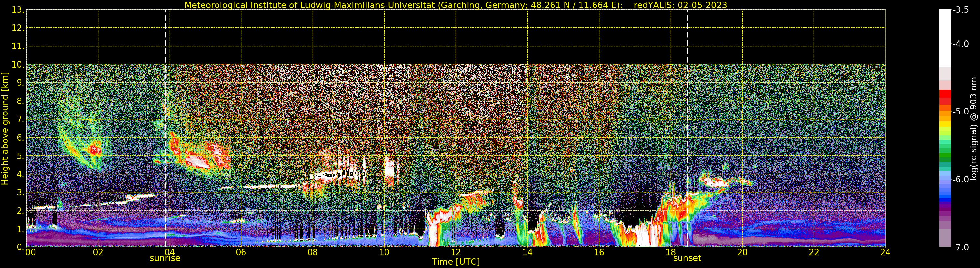Click the 'sunset' label below the time axis
980x268 pixels.
[x=687, y=258]
